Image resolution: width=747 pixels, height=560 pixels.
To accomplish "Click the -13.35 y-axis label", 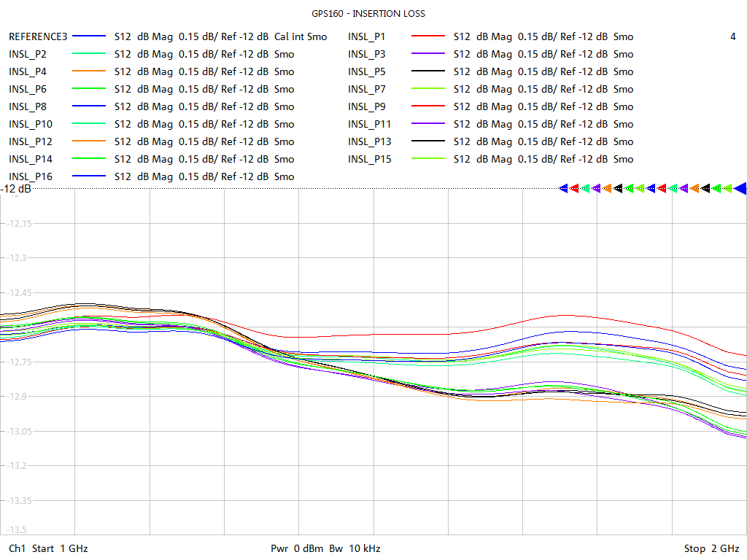I will point(19,501).
